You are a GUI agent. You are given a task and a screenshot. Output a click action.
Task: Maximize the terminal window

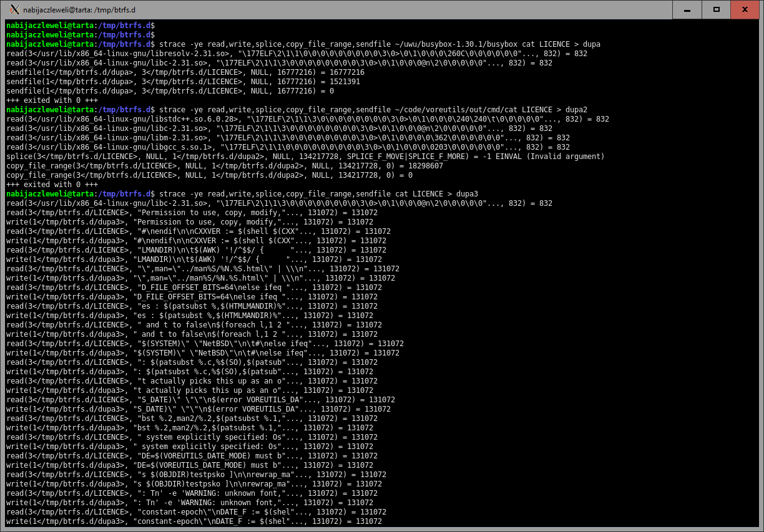click(x=717, y=9)
